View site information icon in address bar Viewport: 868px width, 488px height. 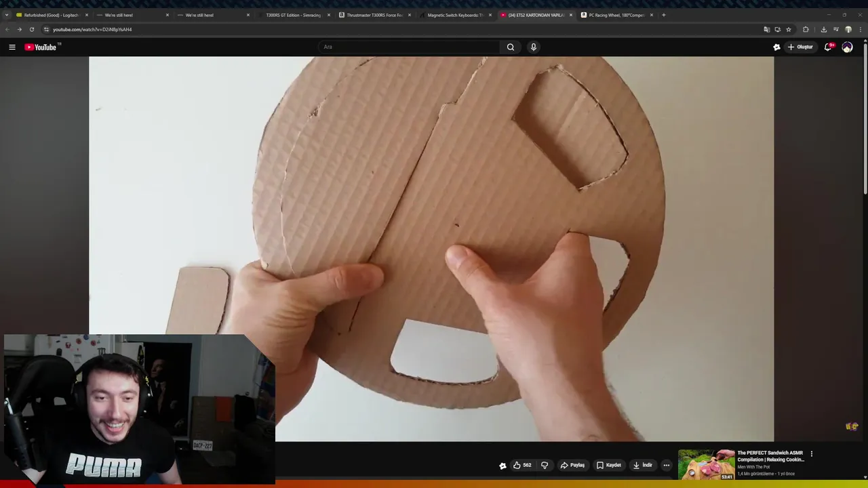click(x=46, y=29)
